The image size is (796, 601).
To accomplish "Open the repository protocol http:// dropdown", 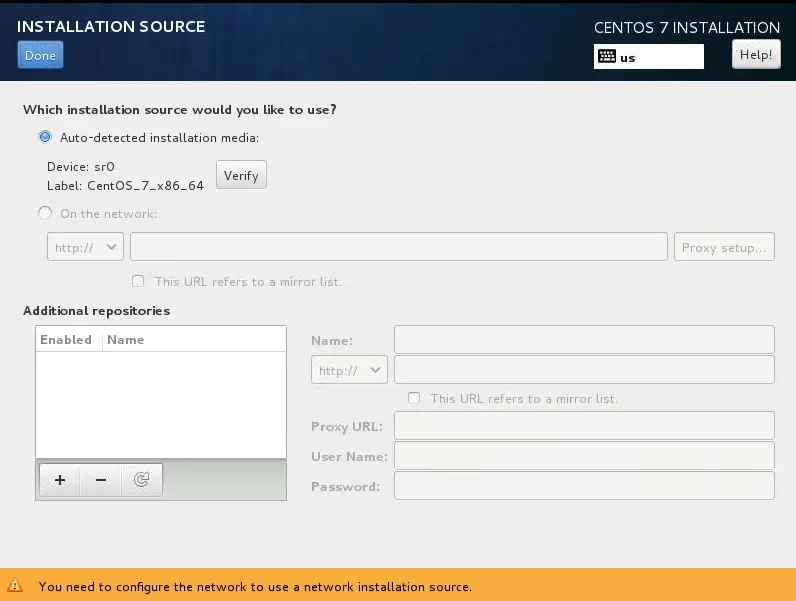I will point(349,370).
